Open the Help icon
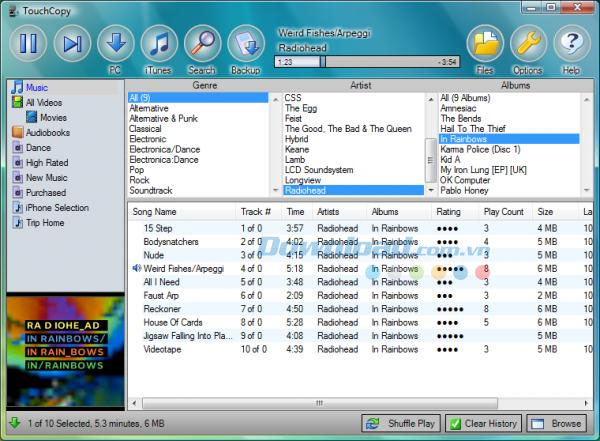Viewport: 600px width, 441px height. (571, 45)
